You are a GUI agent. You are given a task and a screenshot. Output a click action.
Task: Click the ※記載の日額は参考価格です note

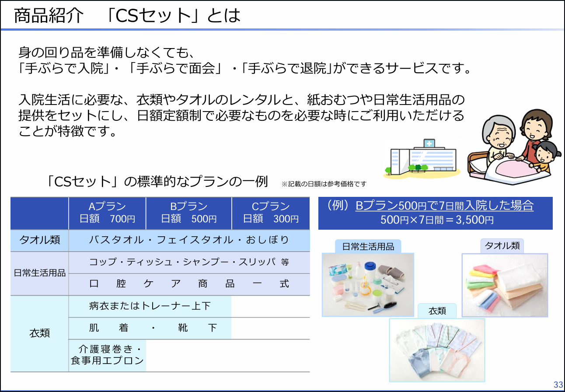[324, 184]
